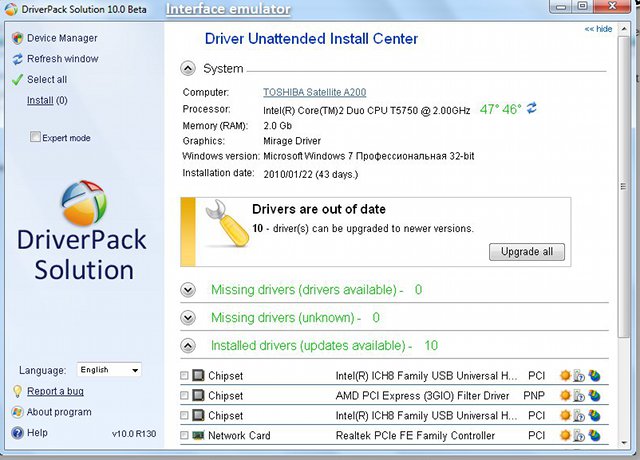This screenshot has height=460, width=640.
Task: Click the Upgrade all button
Action: [x=527, y=252]
